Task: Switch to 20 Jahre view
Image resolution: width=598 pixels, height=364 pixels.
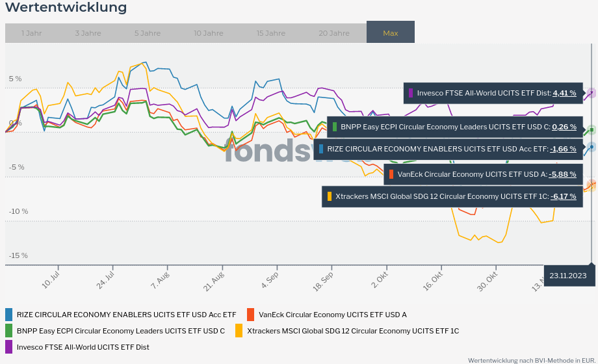Action: (333, 33)
